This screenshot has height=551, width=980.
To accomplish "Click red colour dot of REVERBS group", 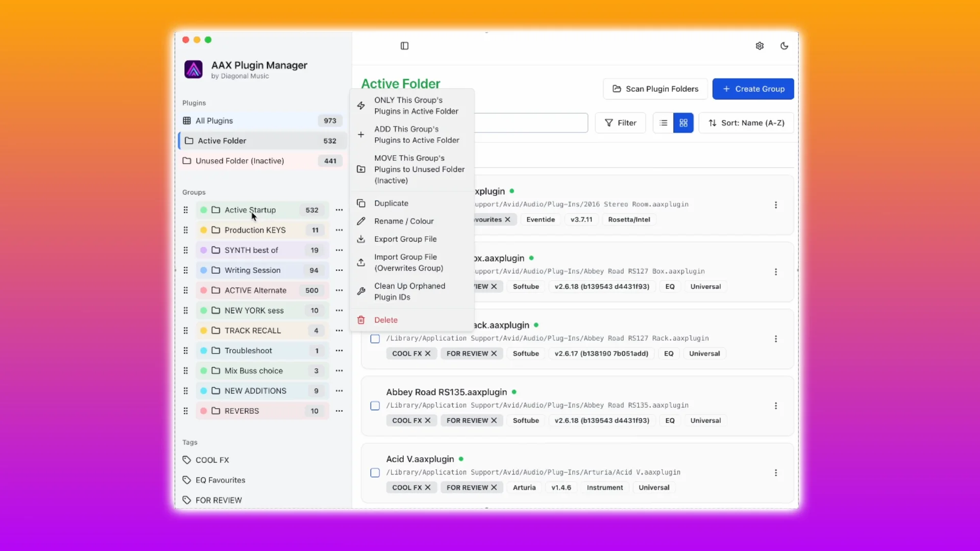I will 203,411.
